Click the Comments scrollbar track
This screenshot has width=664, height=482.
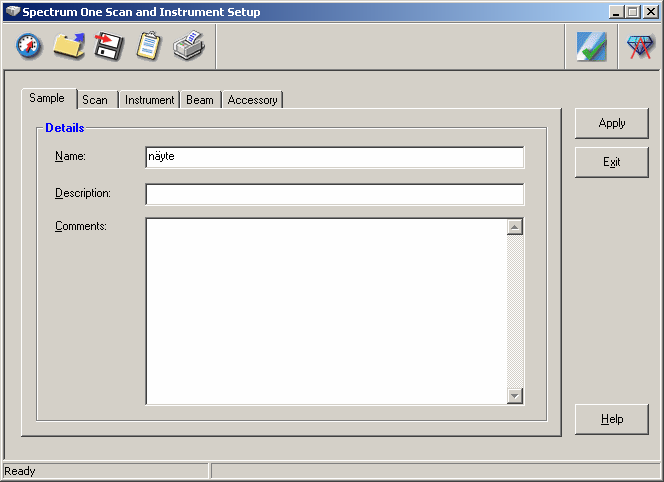point(515,311)
